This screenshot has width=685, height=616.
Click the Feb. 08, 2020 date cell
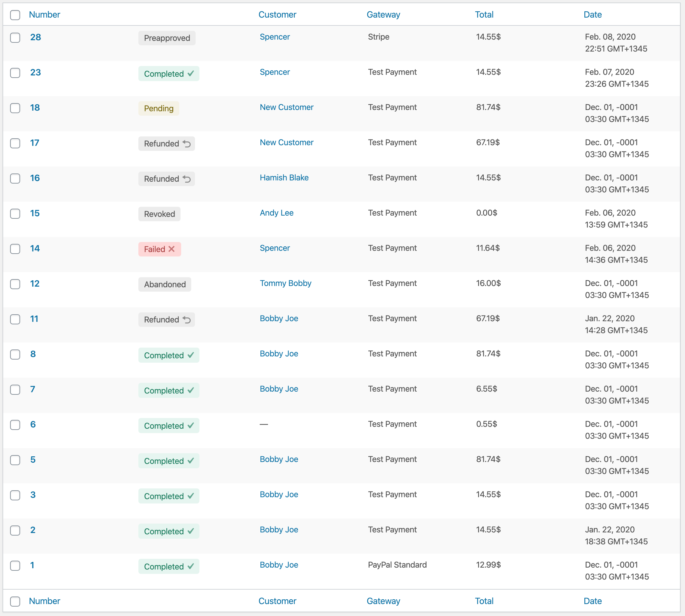pos(616,43)
